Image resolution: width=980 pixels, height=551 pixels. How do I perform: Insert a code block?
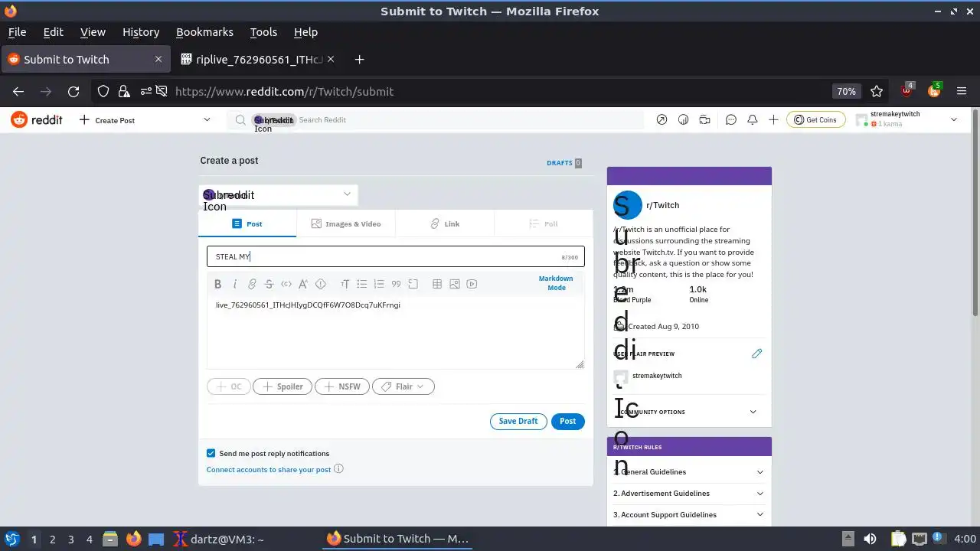(x=413, y=284)
